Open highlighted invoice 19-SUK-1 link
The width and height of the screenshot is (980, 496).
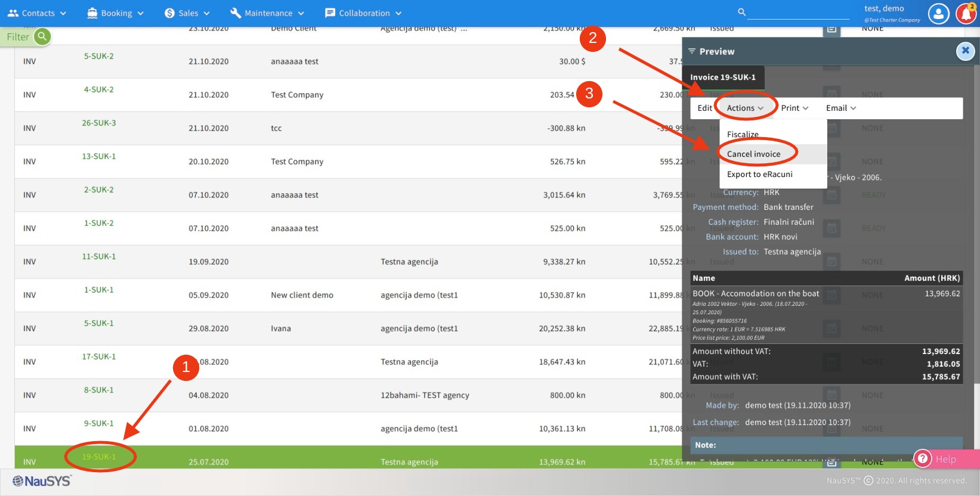coord(99,457)
